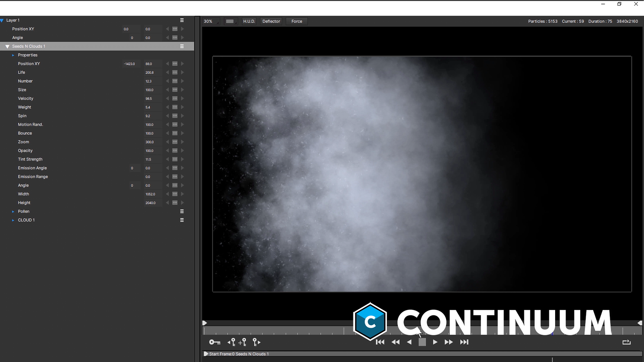Click the 3840x2160 resolution readout
644x362 pixels.
[x=627, y=21]
